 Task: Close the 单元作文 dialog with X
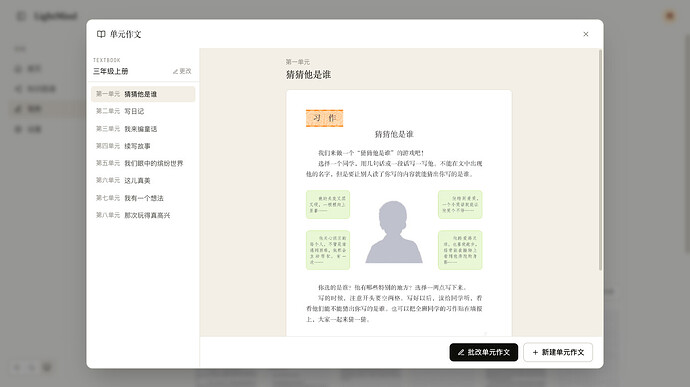coord(586,34)
